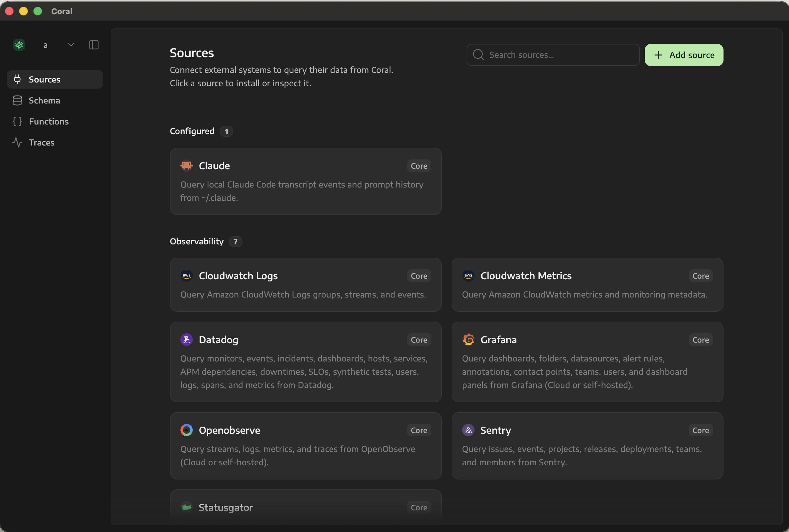Click the Add source button

pyautogui.click(x=684, y=55)
